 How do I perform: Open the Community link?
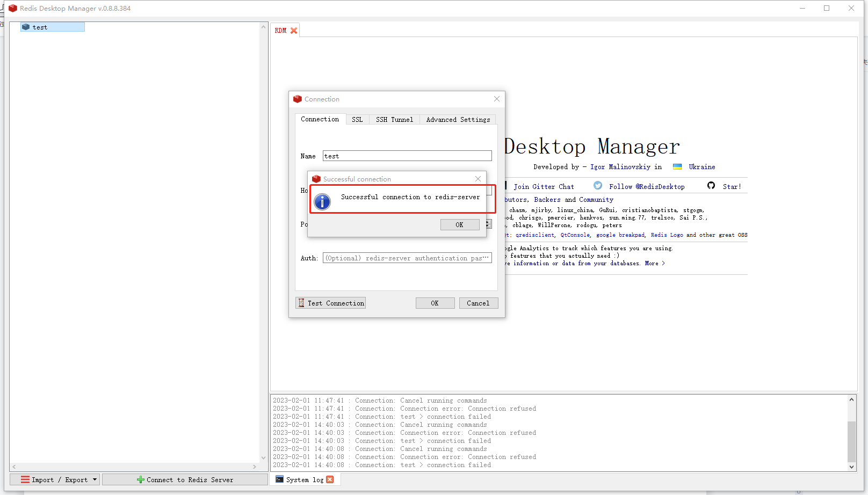pyautogui.click(x=596, y=200)
